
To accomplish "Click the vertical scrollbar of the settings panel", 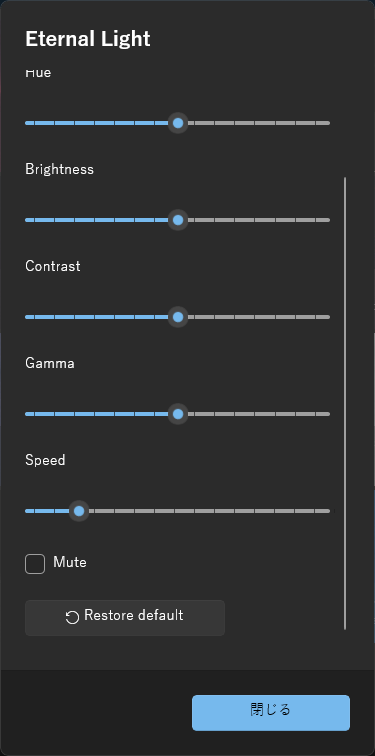I will 345,403.
